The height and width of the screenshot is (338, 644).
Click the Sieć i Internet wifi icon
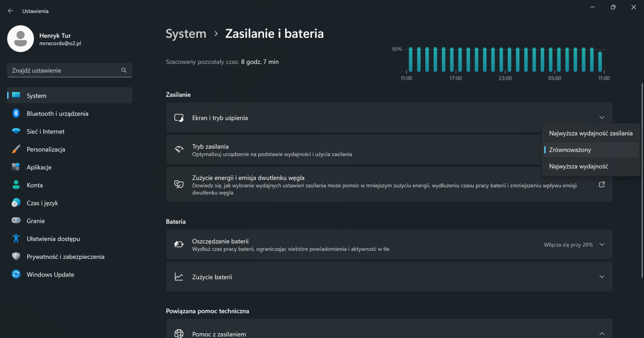16,131
